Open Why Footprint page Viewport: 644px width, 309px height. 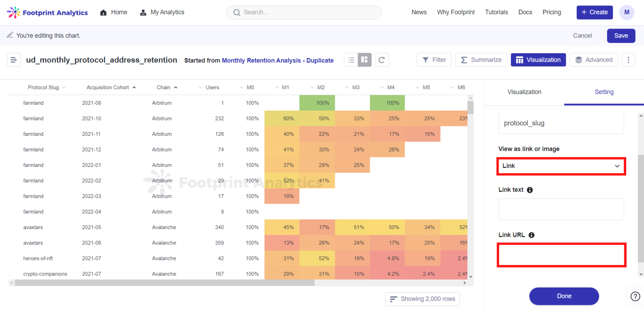[456, 12]
